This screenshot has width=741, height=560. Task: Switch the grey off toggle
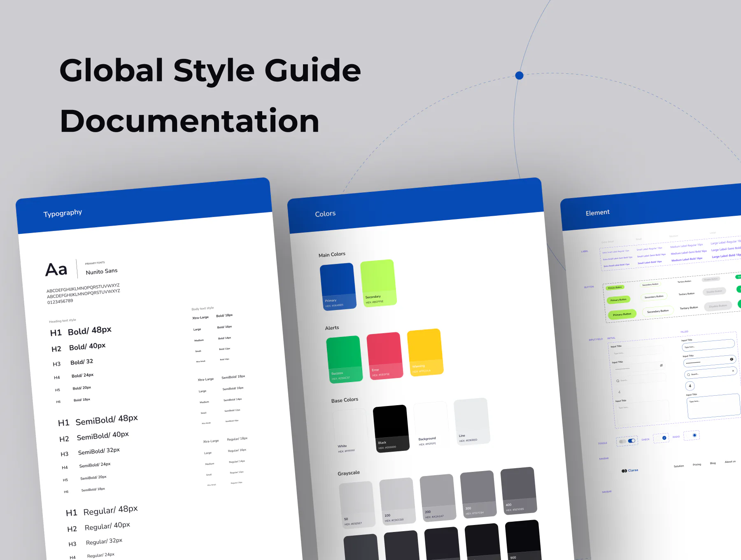pyautogui.click(x=622, y=441)
